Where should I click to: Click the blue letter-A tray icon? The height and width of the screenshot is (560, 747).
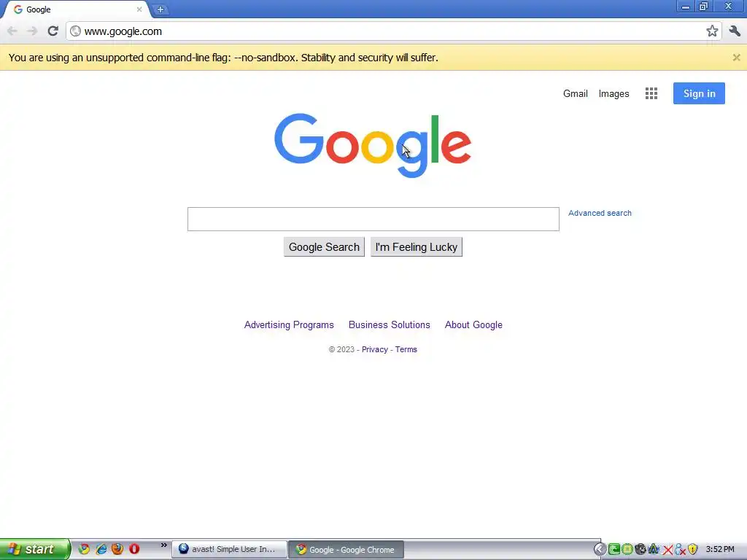click(x=654, y=550)
